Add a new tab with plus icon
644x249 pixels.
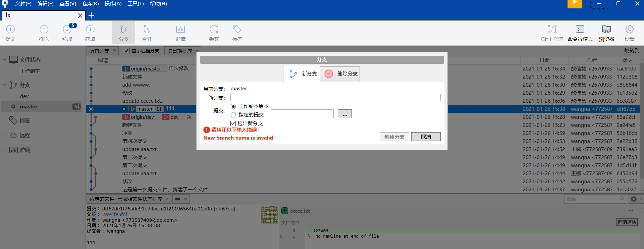(91, 15)
